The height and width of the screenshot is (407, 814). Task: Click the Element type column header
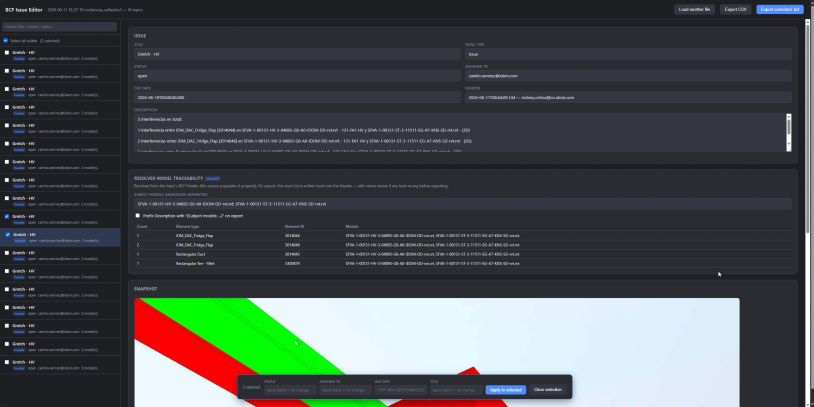coord(187,226)
